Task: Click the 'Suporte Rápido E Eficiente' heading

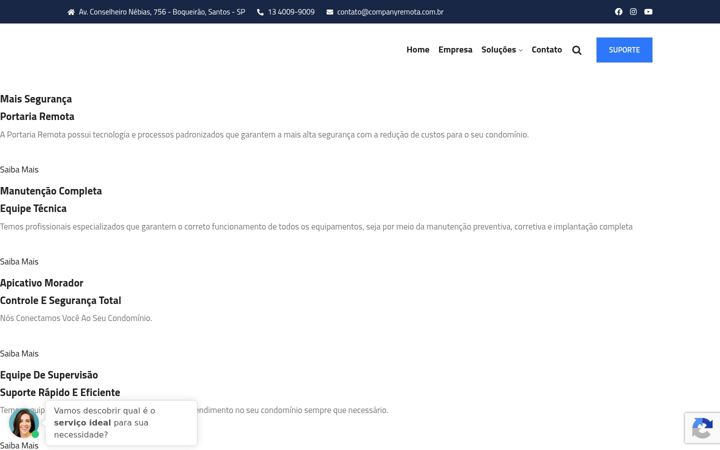Action: [x=60, y=392]
